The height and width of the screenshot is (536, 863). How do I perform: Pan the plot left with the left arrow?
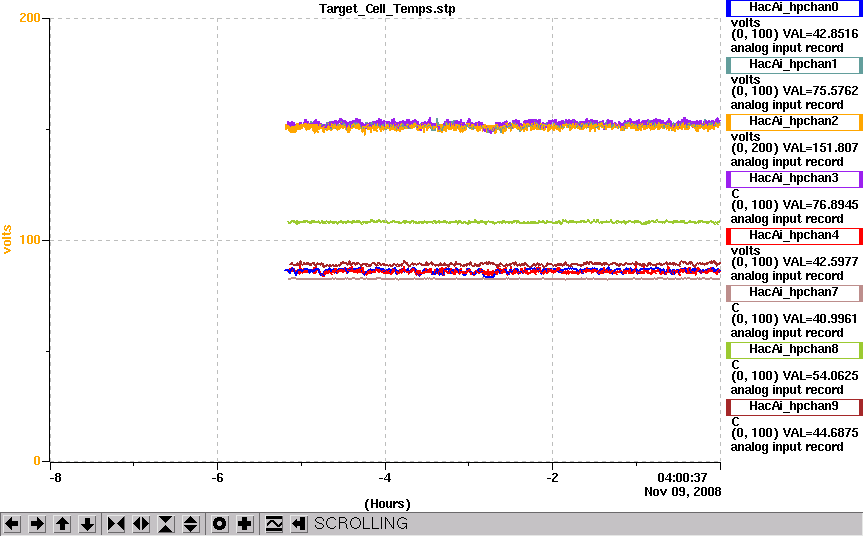point(12,523)
